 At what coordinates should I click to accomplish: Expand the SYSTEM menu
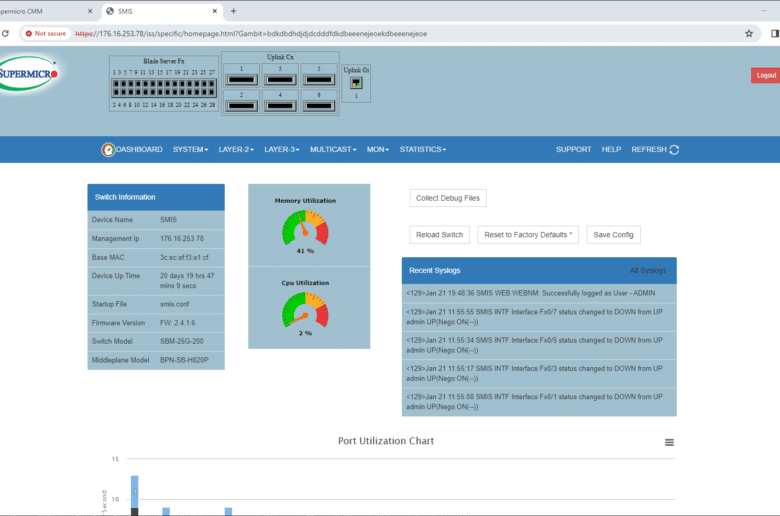coord(190,149)
